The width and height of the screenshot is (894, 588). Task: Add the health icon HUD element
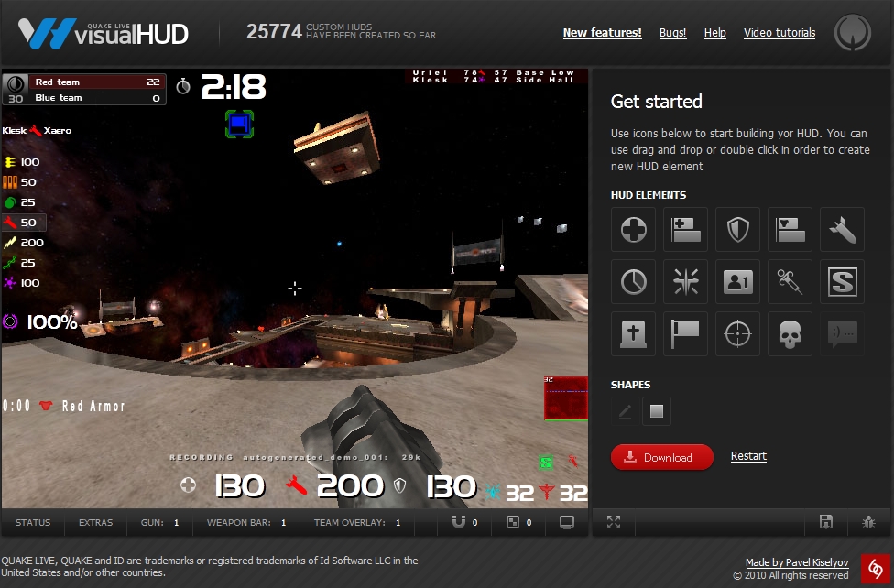pos(634,230)
